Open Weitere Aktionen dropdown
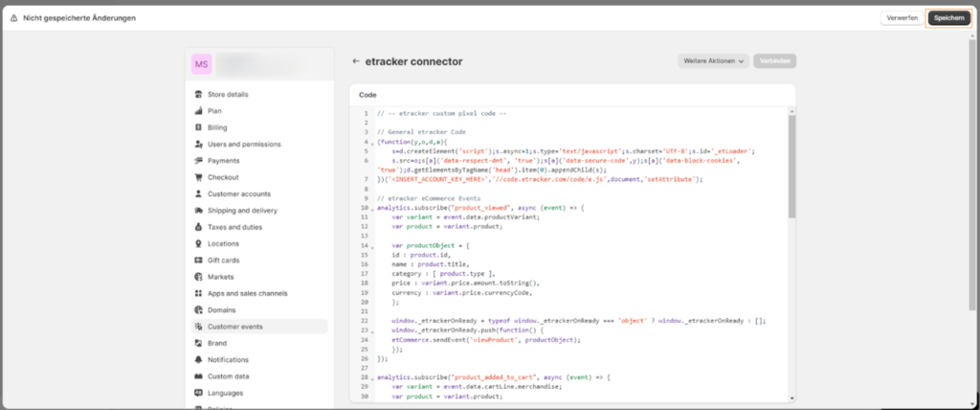 [713, 61]
